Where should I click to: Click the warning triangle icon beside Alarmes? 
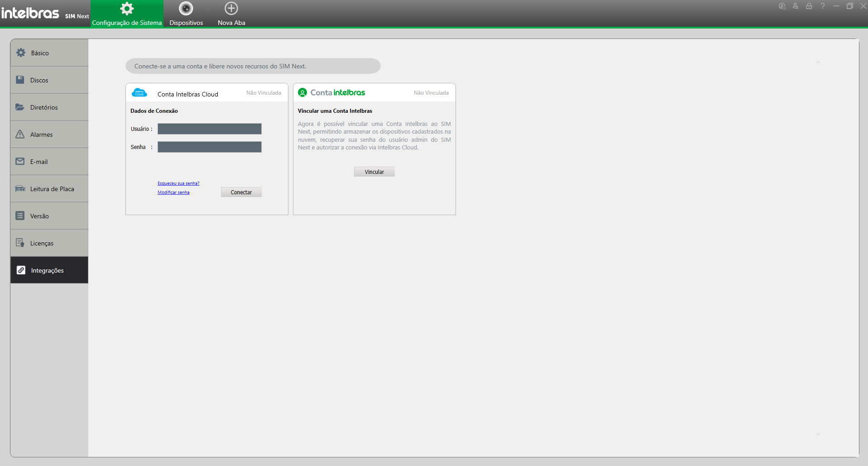coord(20,134)
